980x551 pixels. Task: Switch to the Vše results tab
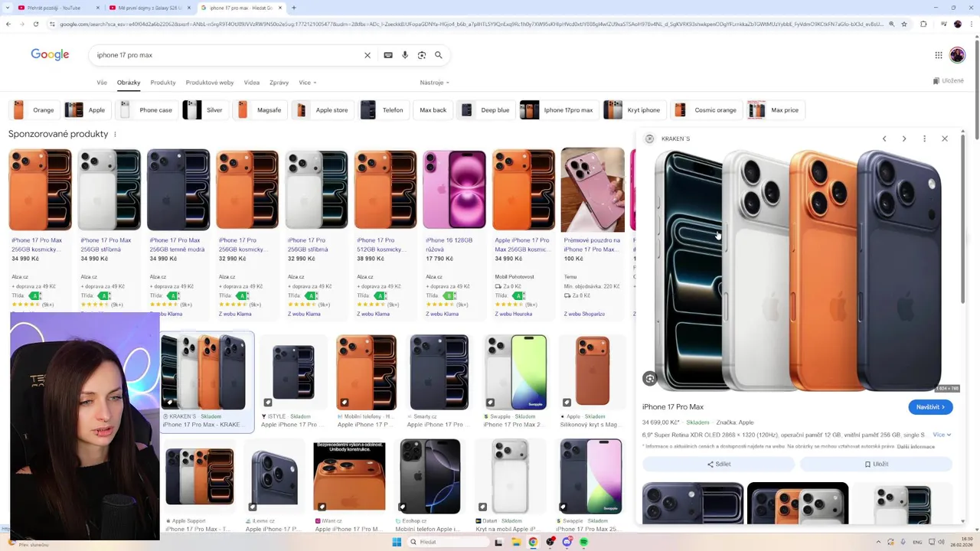click(x=102, y=83)
